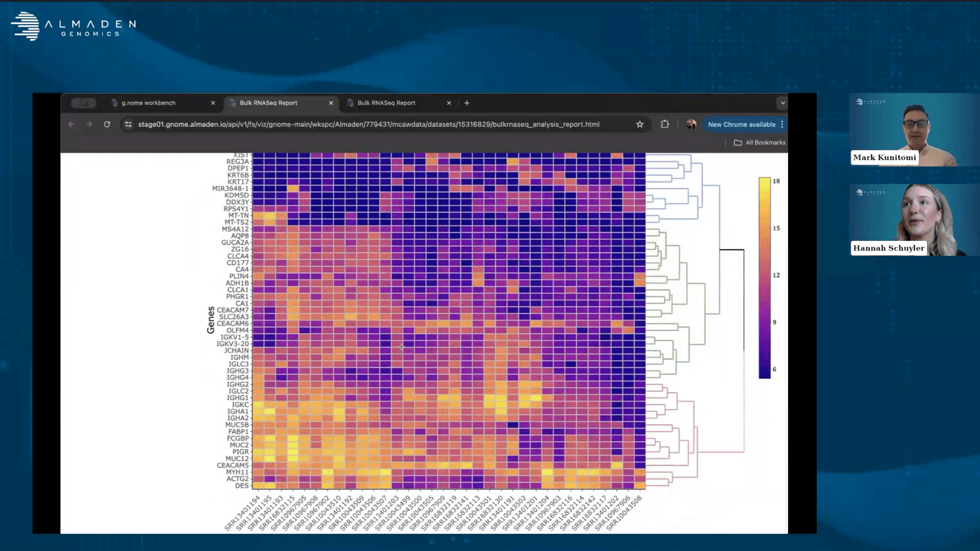Click Hannah Schuyler's video thumbnail
Image resolution: width=980 pixels, height=551 pixels.
click(x=914, y=219)
